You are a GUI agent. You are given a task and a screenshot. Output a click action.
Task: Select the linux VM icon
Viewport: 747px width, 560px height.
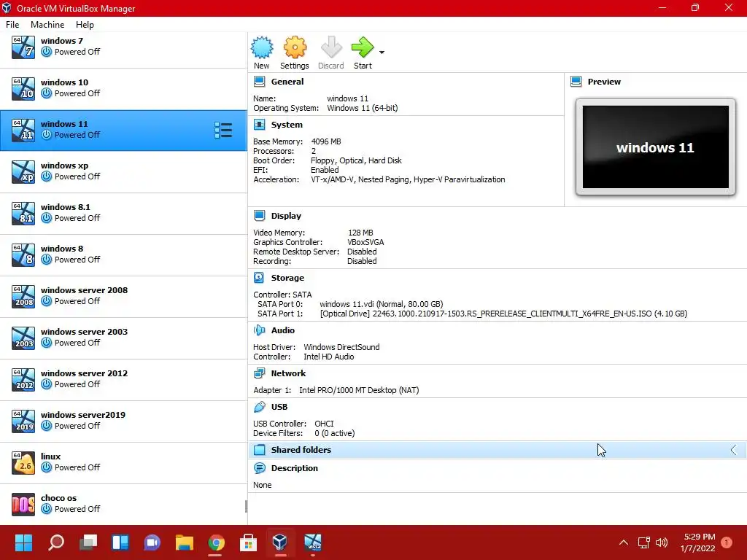(x=23, y=463)
